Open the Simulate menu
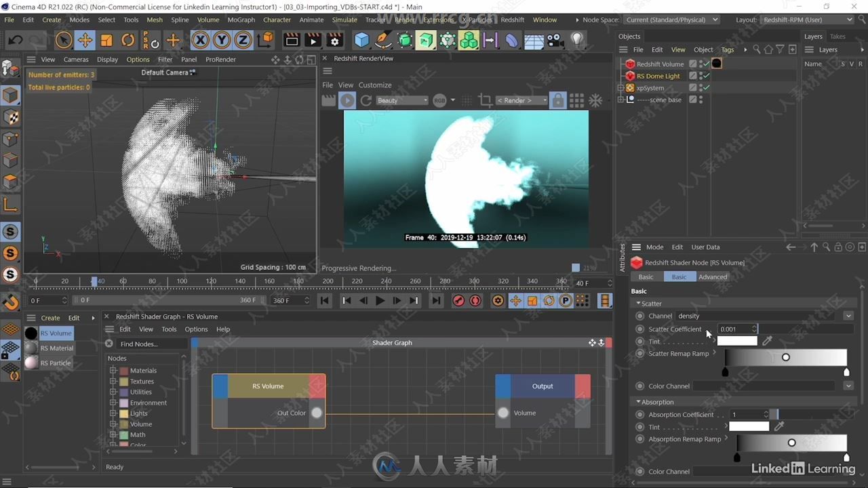This screenshot has width=868, height=488. point(344,20)
